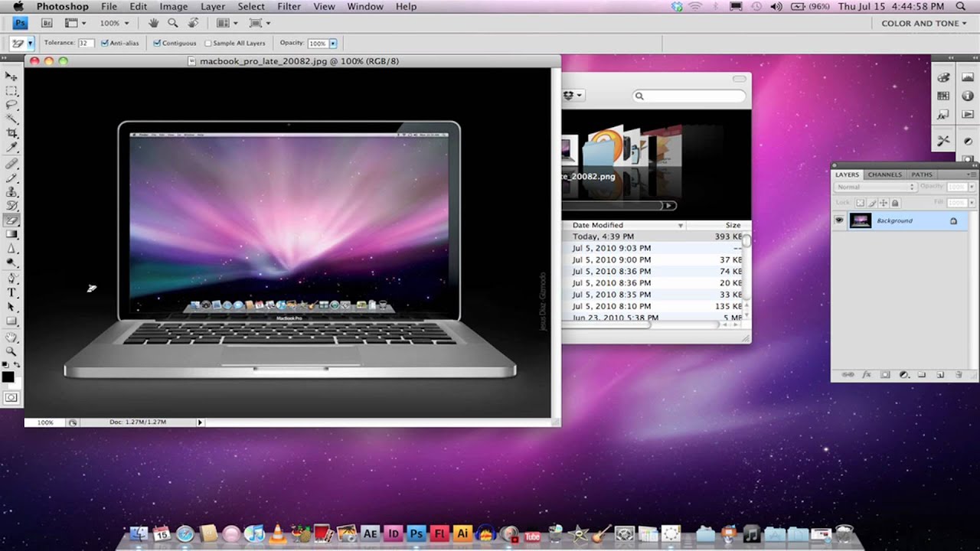980x551 pixels.
Task: Select the Rectangular Marquee tool
Action: 11,90
